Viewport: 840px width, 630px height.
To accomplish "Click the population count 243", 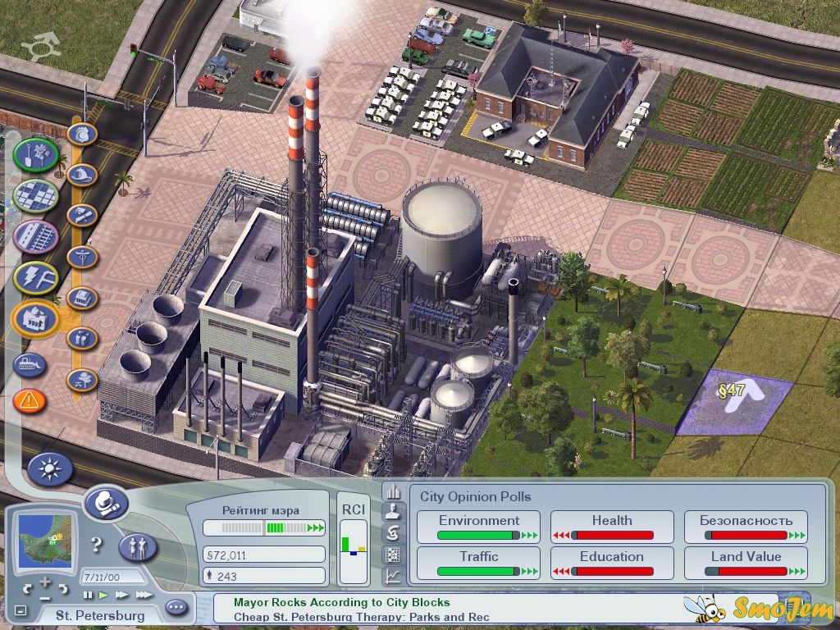I will click(x=264, y=577).
